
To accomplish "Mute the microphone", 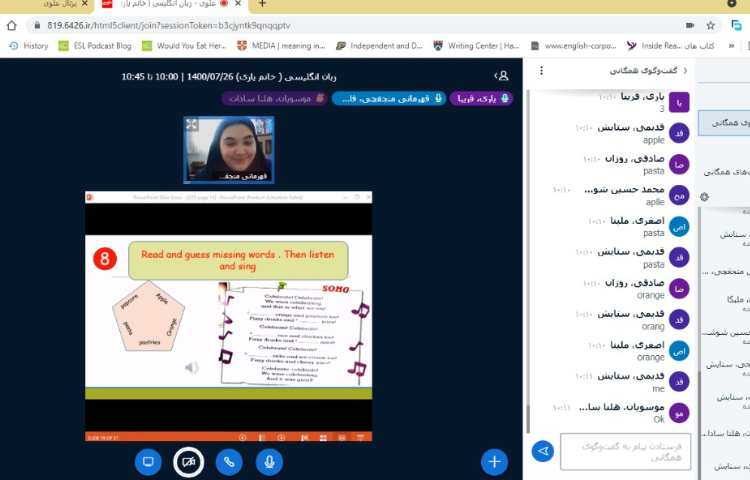I will pos(268,461).
